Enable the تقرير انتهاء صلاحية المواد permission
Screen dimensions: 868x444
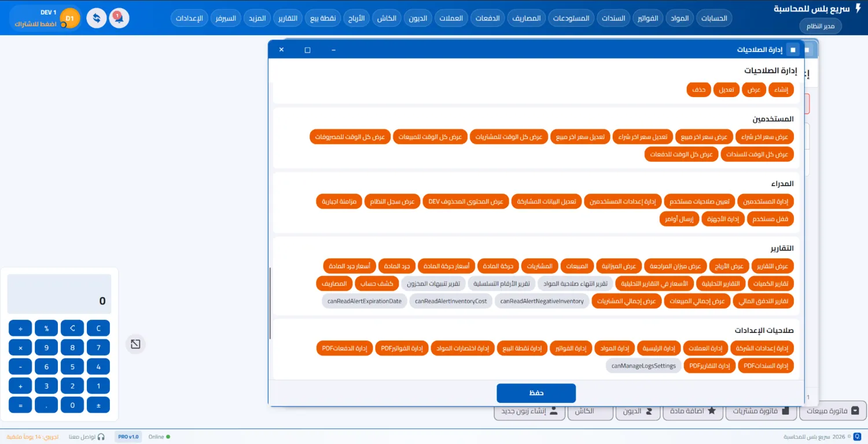pos(575,284)
